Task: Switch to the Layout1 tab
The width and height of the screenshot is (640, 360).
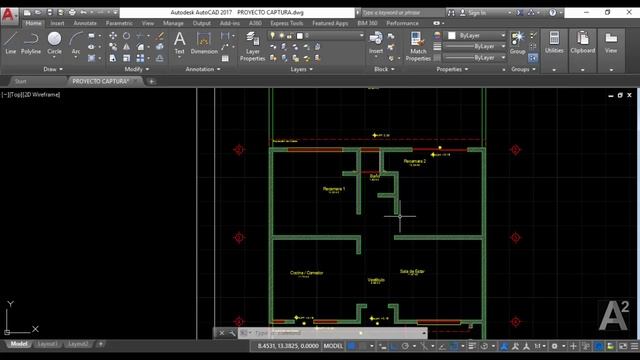Action: [47, 344]
